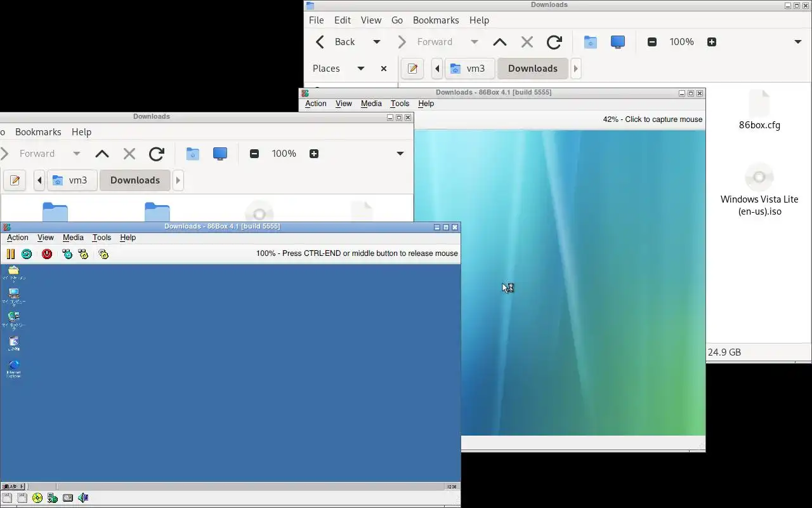Open Media menu in front 86Box window
812x508 pixels.
coord(73,237)
